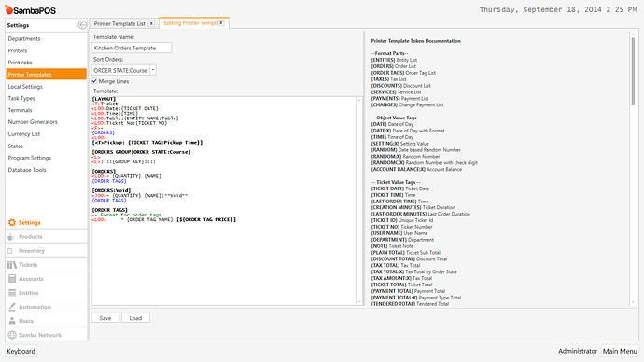Click the [LAYOUT] line in template

[x=104, y=99]
